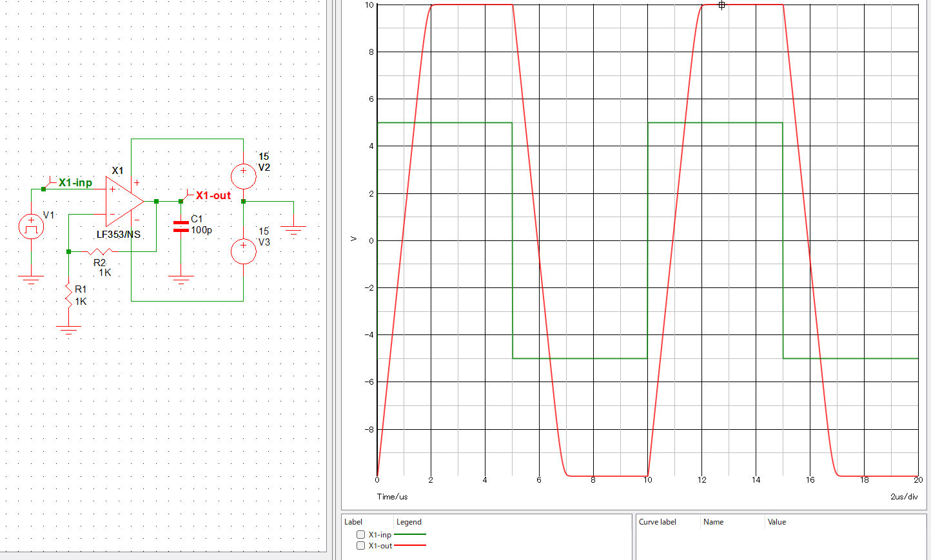Screen dimensions: 931x560
Task: Click the cursor crosshair marker on the red curve
Action: tap(721, 5)
